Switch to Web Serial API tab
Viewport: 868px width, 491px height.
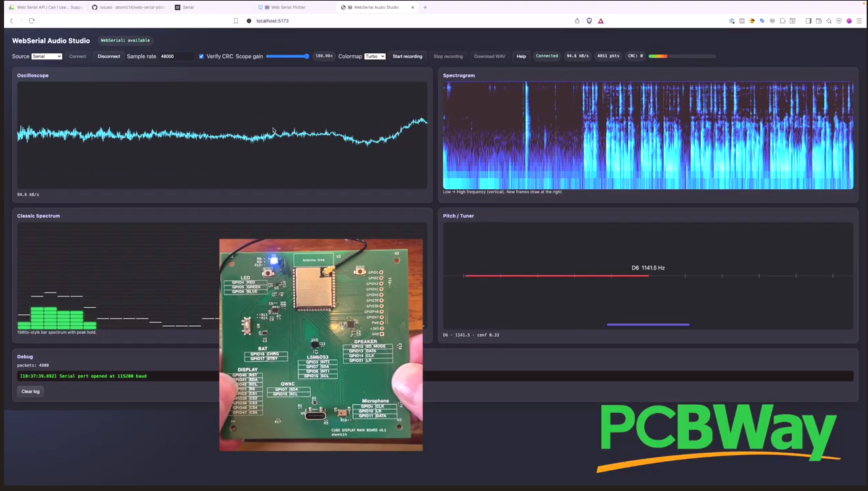[46, 7]
